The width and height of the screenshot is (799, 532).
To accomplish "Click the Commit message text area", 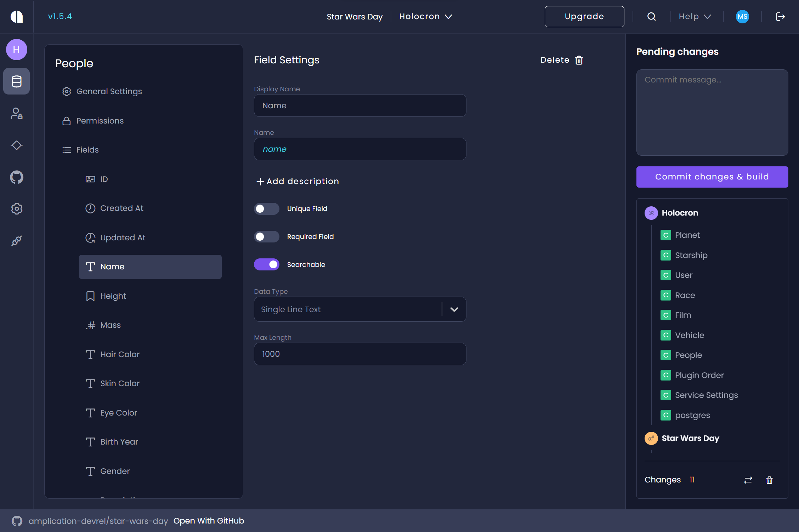I will tap(712, 113).
